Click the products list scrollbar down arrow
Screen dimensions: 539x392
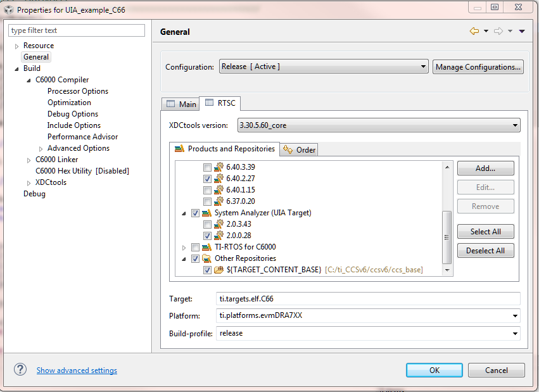[447, 271]
